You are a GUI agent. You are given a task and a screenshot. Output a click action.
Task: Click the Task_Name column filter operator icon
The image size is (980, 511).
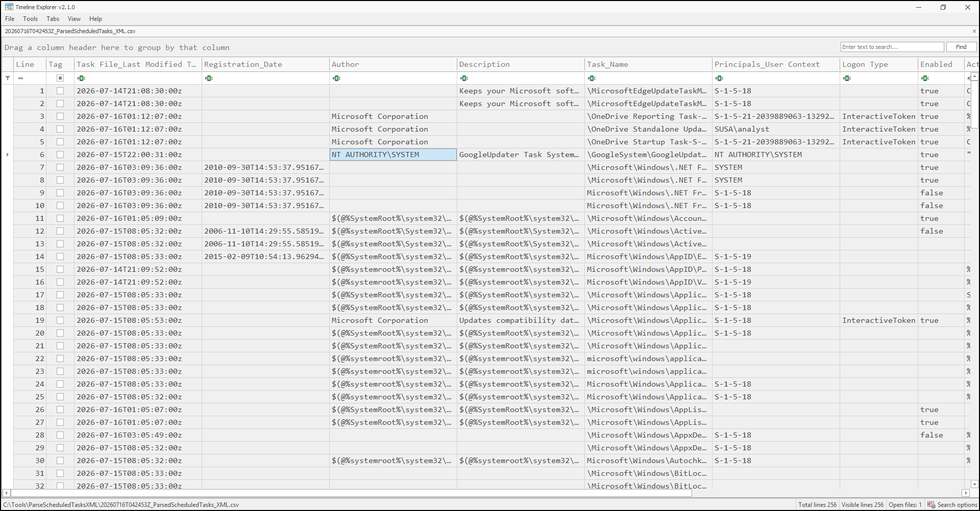(x=592, y=78)
